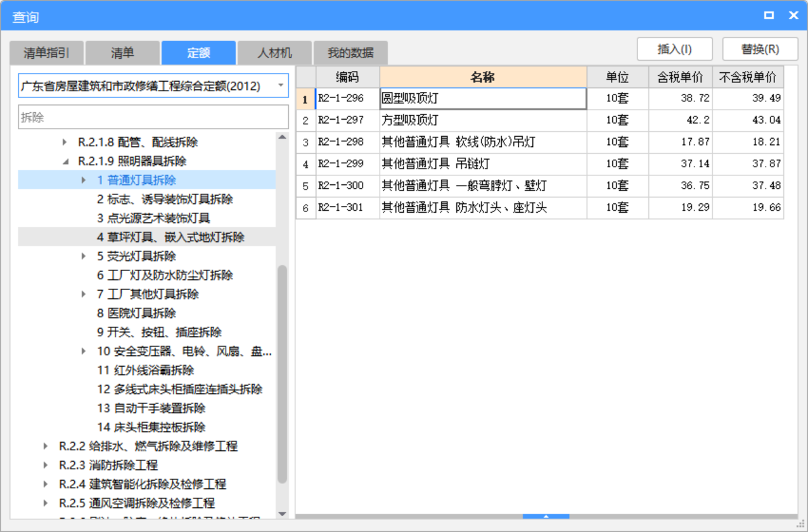Screen dimensions: 808x532
Task: Close the 查询 dialog window
Action: point(793,16)
